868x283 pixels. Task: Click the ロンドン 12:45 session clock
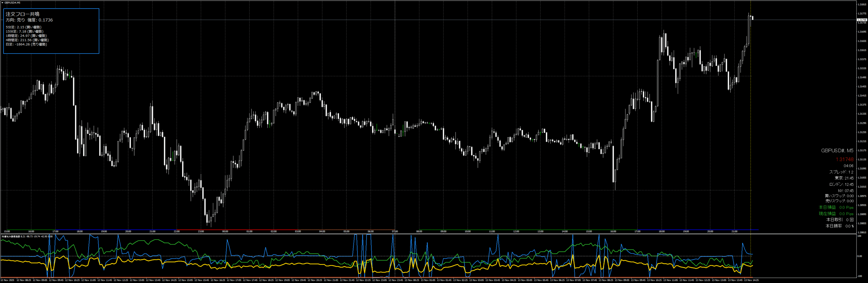point(841,185)
